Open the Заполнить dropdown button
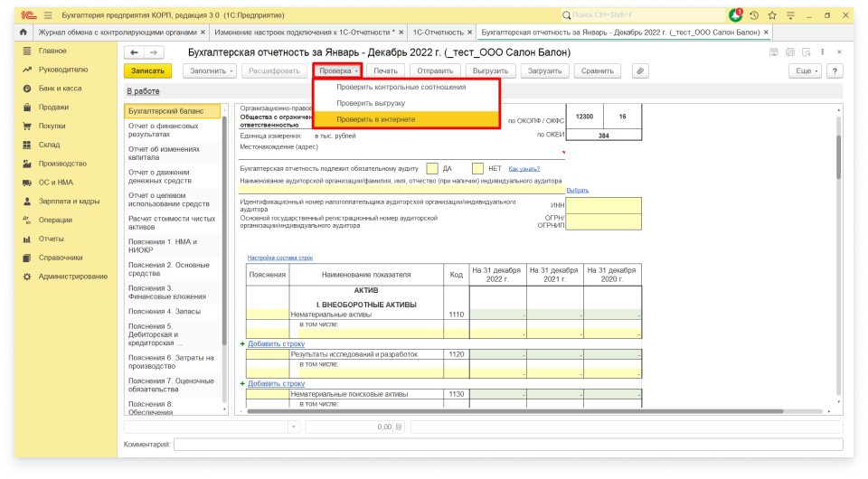 coord(211,70)
